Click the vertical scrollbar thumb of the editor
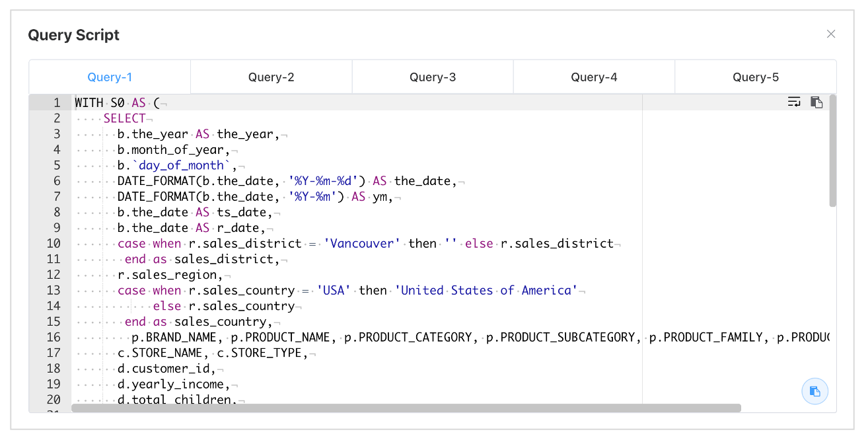Screen dimensions: 868x444 point(832,151)
